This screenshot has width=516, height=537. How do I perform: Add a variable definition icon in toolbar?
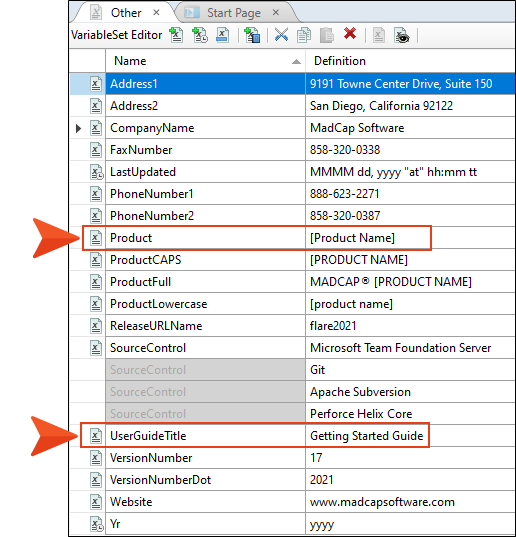point(252,35)
